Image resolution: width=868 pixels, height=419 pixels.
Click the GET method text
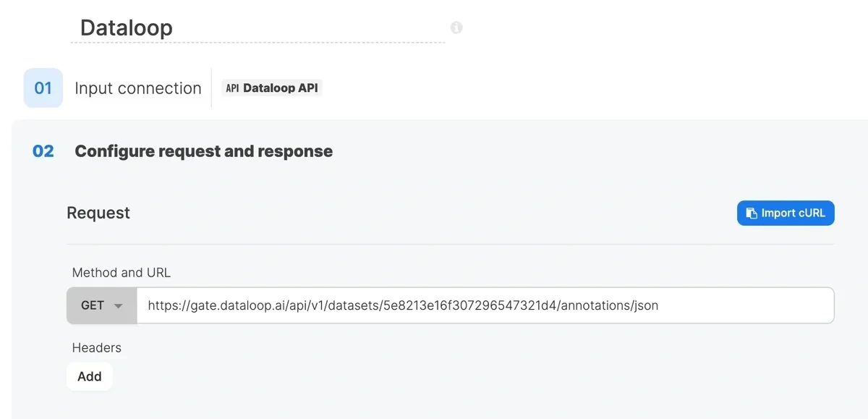[93, 305]
